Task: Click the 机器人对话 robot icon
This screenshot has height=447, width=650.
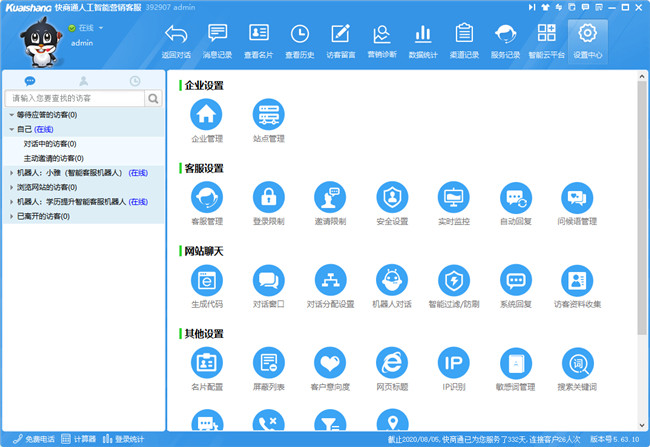Action: pos(392,280)
